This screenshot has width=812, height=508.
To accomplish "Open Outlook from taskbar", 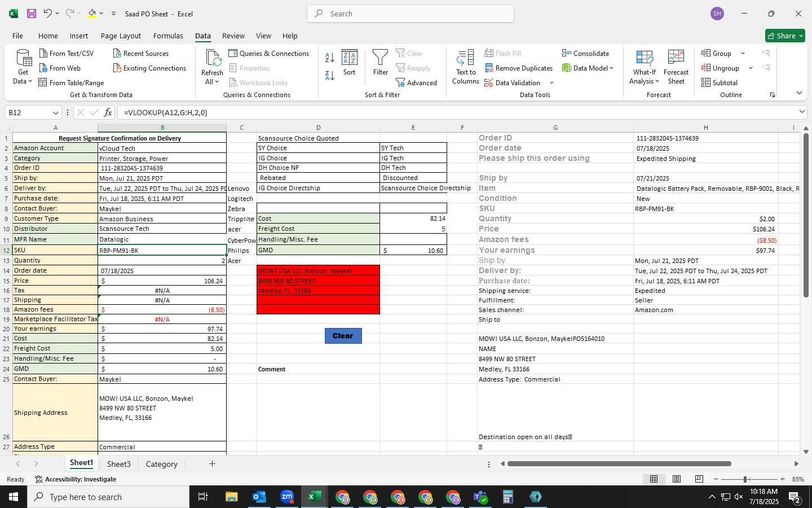I will point(259,497).
